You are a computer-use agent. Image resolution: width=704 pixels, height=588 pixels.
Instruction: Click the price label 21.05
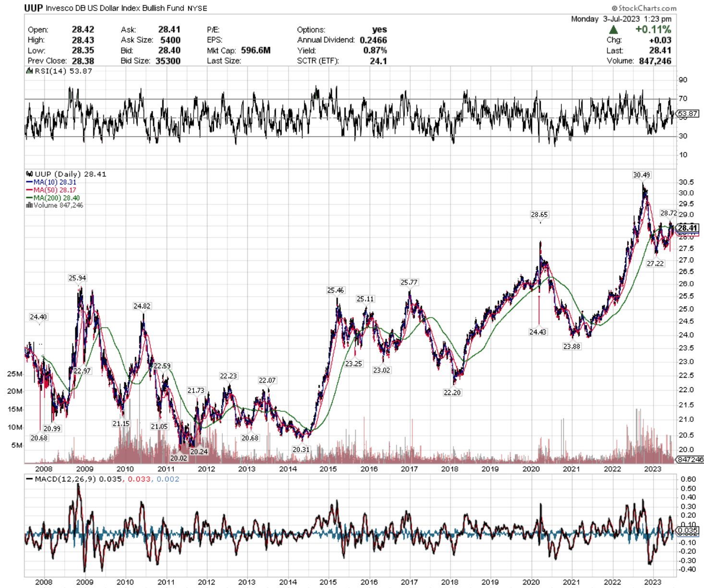click(159, 426)
